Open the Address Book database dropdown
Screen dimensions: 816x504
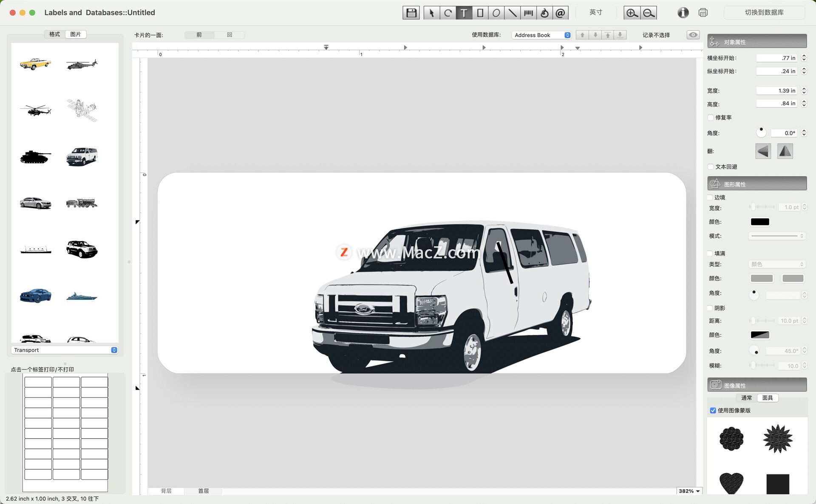pyautogui.click(x=542, y=35)
